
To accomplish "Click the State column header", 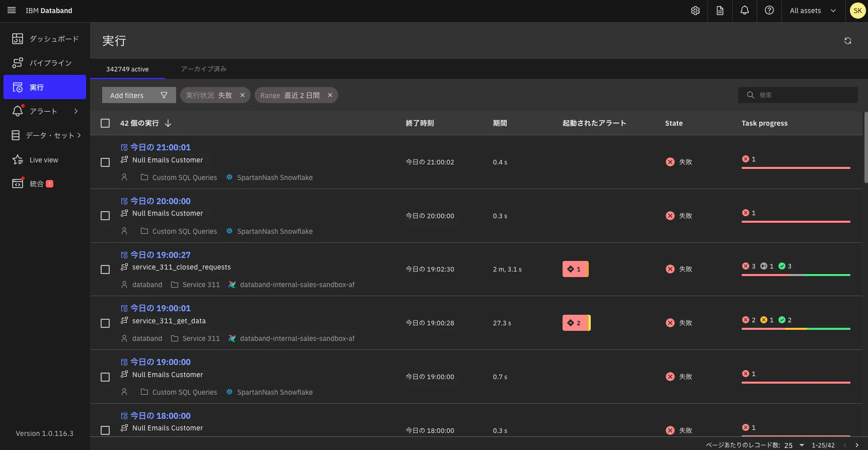I will 674,123.
